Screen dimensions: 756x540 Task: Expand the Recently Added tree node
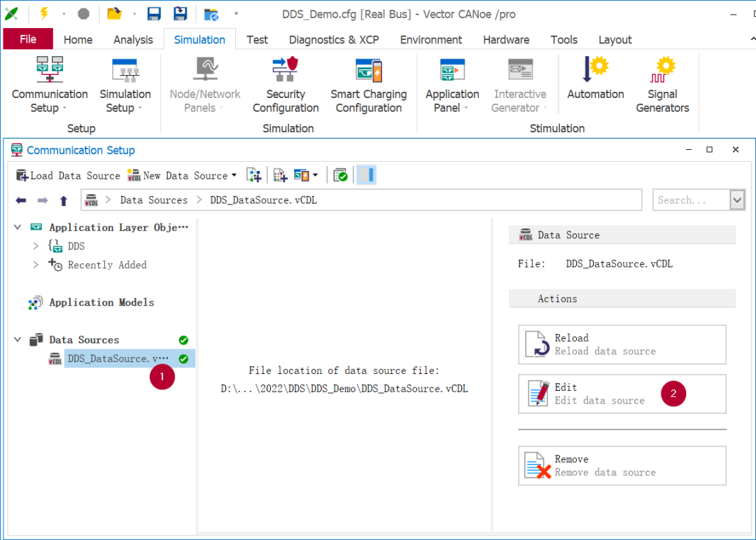(x=36, y=265)
